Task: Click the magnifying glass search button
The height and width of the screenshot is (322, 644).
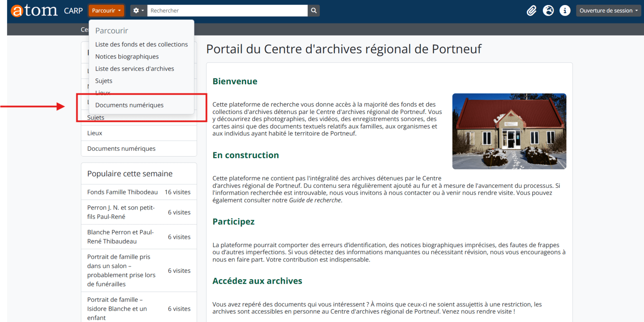Action: 314,11
